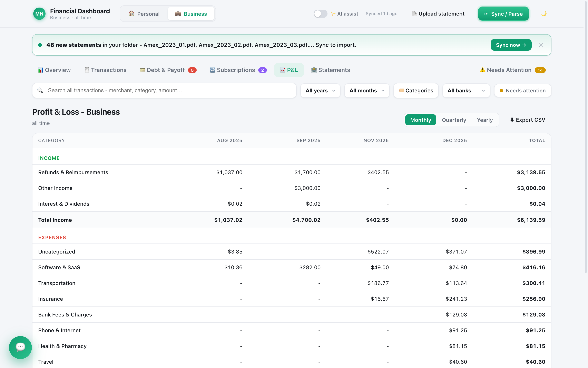Click the Needs Attention badge showing 14
This screenshot has height=368, width=588.
point(540,70)
